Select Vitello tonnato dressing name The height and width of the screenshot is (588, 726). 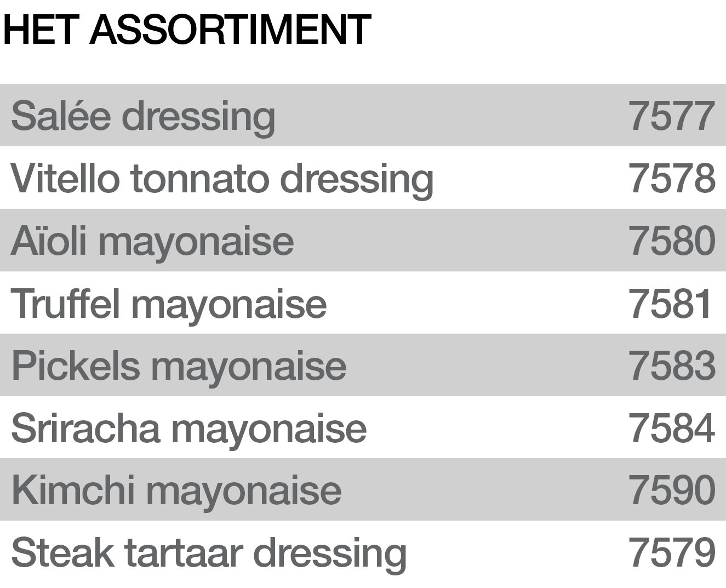click(x=222, y=179)
